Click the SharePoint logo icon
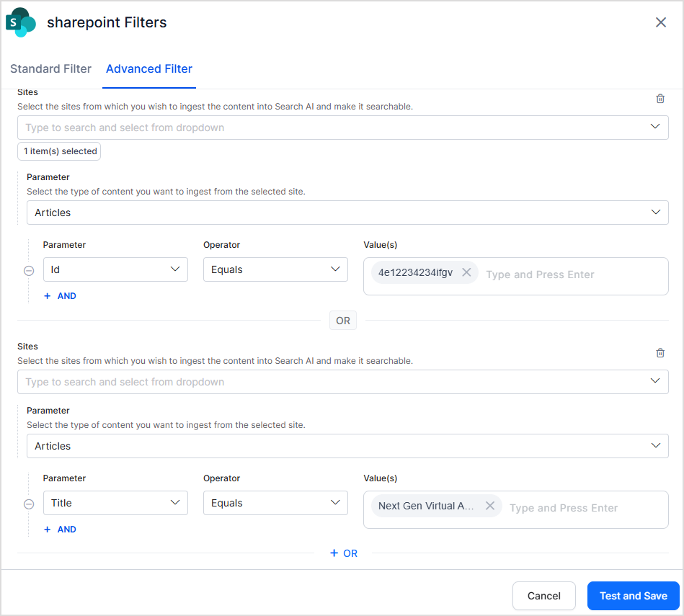This screenshot has width=684, height=616. (20, 22)
